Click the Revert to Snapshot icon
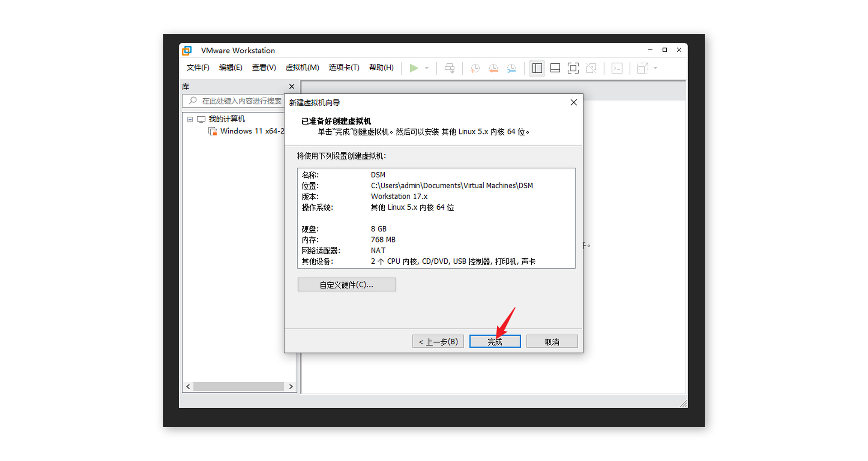Viewport: 868px width, 461px height. pos(493,68)
